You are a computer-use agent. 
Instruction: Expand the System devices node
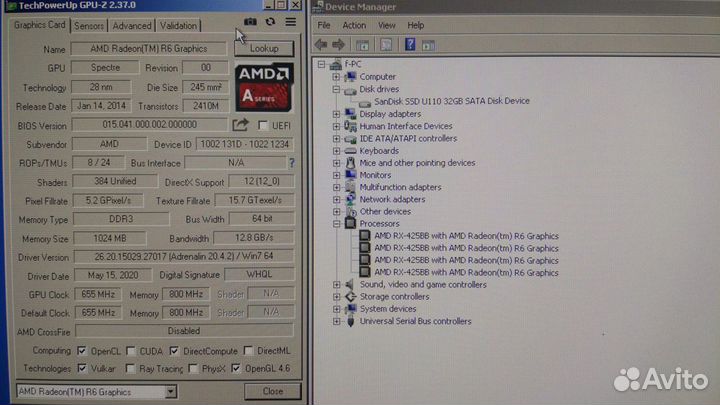pos(336,309)
